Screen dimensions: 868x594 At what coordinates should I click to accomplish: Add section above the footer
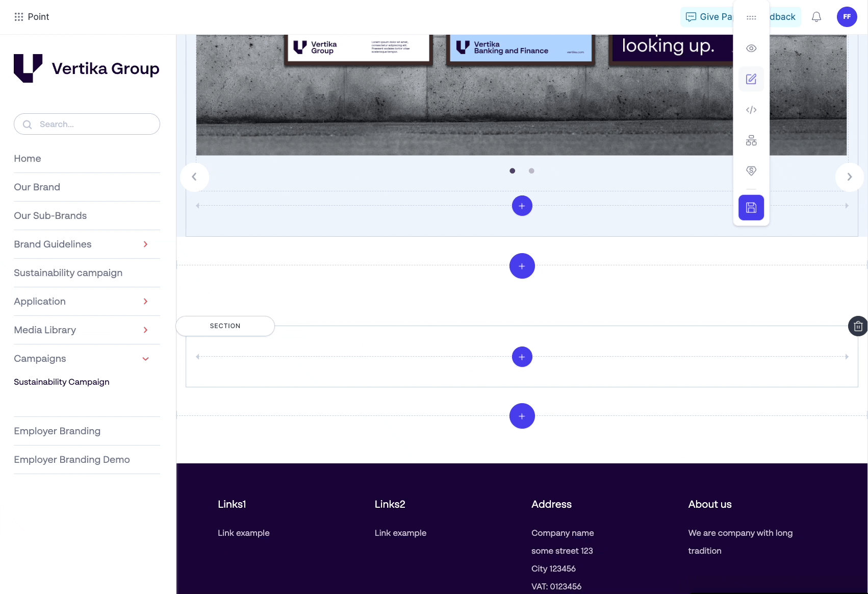click(522, 416)
